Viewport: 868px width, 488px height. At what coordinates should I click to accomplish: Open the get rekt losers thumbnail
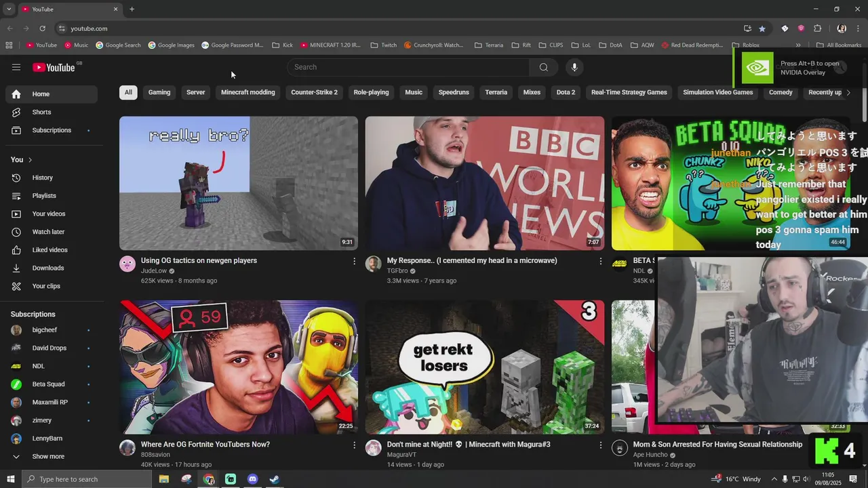(x=485, y=367)
